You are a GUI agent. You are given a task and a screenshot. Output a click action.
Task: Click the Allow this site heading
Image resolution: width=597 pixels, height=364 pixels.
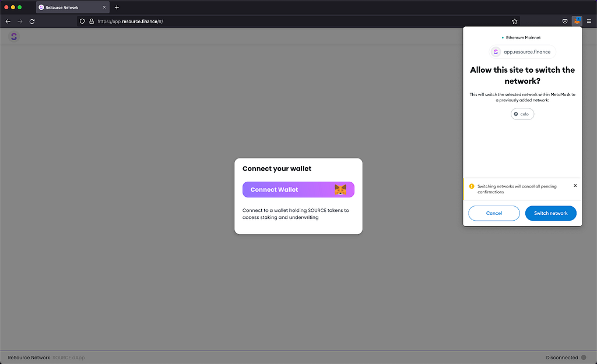pyautogui.click(x=522, y=75)
